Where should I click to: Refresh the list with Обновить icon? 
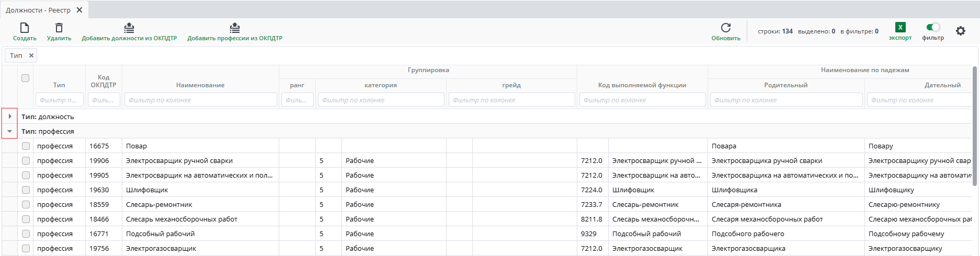click(x=725, y=28)
